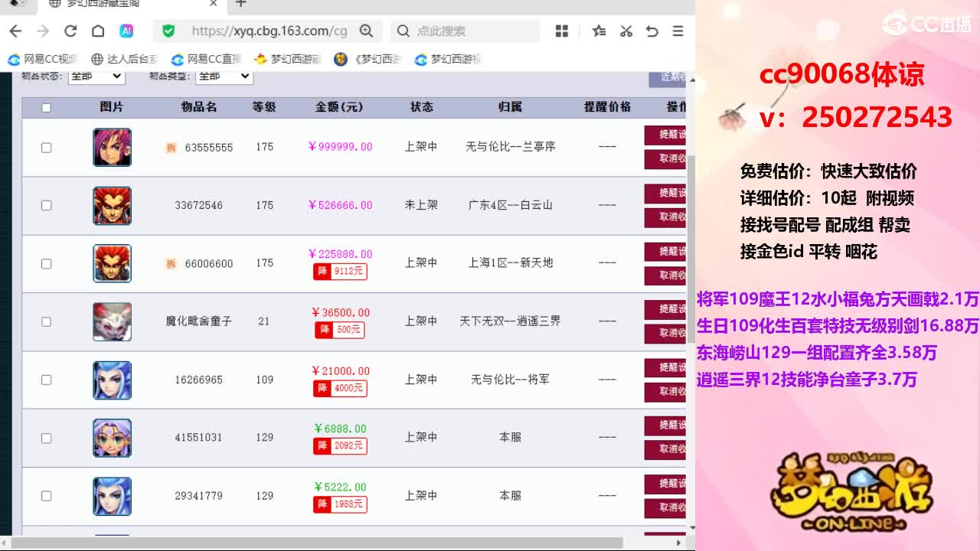980x551 pixels.
Task: Click the 提醒设 button for item 63555555
Action: pos(665,135)
